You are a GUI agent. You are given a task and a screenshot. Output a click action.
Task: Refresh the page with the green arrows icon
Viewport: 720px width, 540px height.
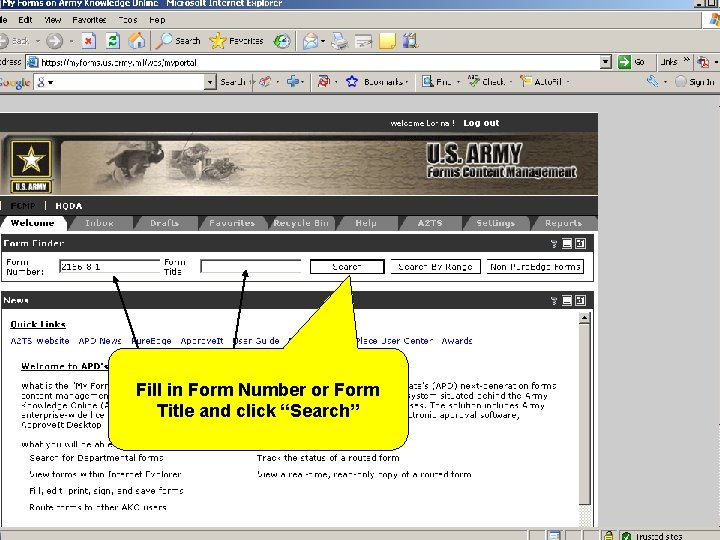[x=112, y=41]
